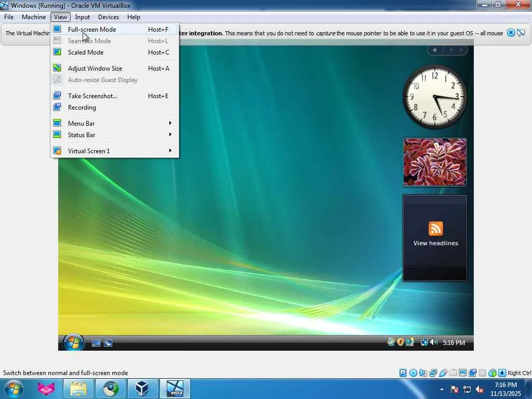Click Switch between windows in Vista quick launch
Viewport: 532px width, 399px height.
click(x=108, y=343)
